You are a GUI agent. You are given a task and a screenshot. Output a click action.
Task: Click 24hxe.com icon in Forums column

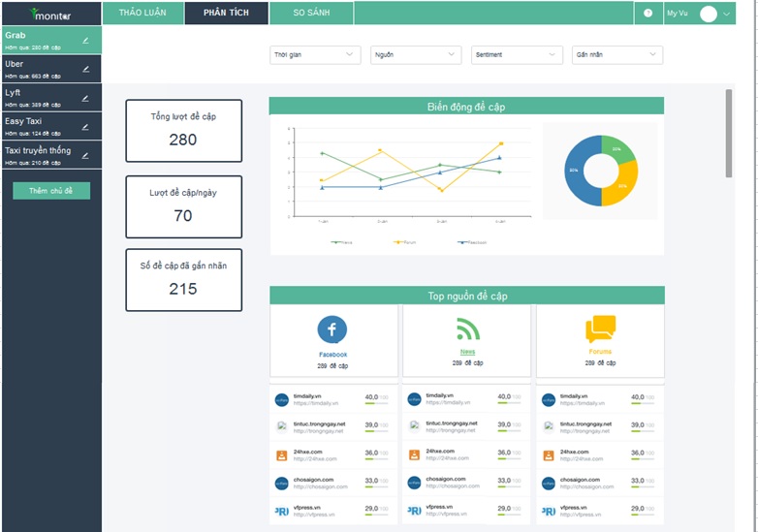(x=549, y=455)
